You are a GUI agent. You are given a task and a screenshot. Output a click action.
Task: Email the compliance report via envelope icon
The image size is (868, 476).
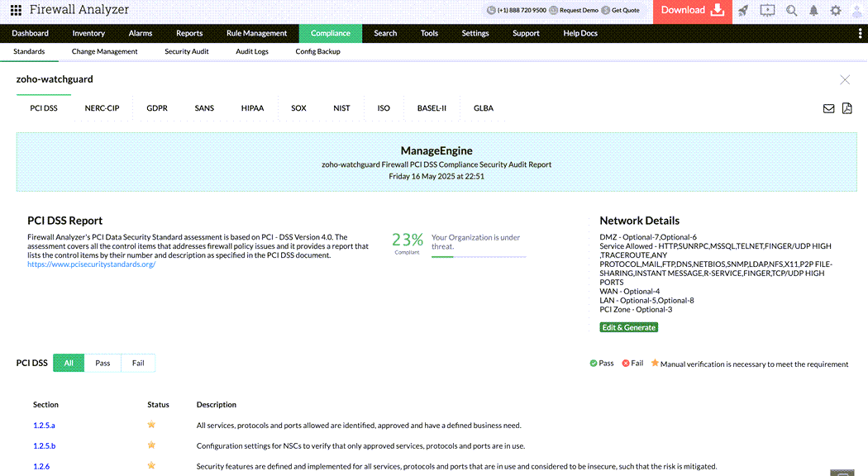tap(828, 108)
